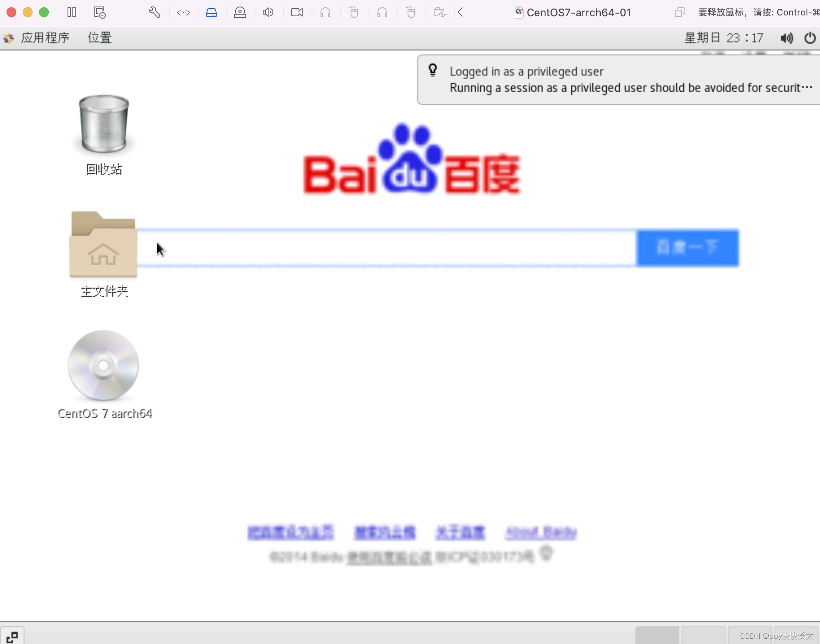
Task: Click the second USB mouse device icon
Action: (411, 13)
